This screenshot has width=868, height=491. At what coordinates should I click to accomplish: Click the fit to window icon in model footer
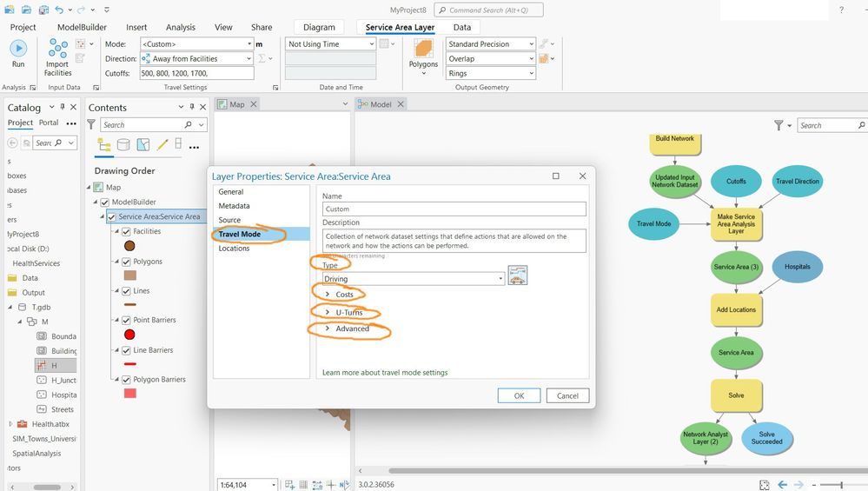click(x=765, y=485)
